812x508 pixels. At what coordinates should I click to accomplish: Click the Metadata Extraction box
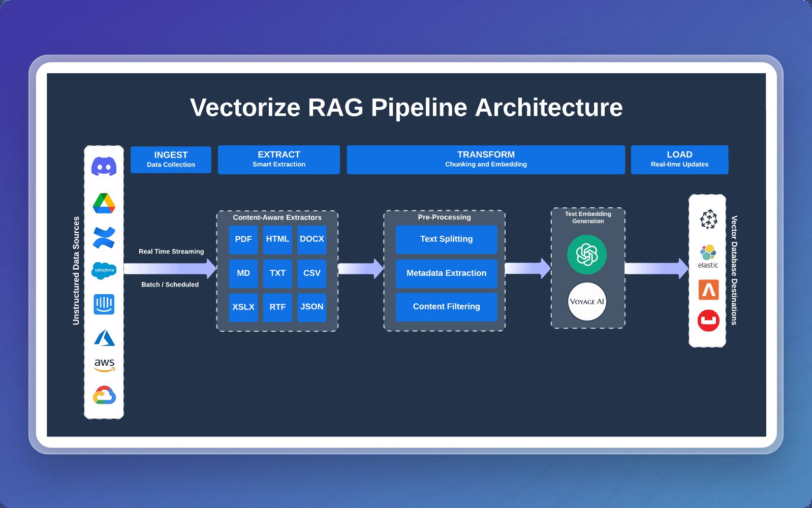click(x=446, y=273)
